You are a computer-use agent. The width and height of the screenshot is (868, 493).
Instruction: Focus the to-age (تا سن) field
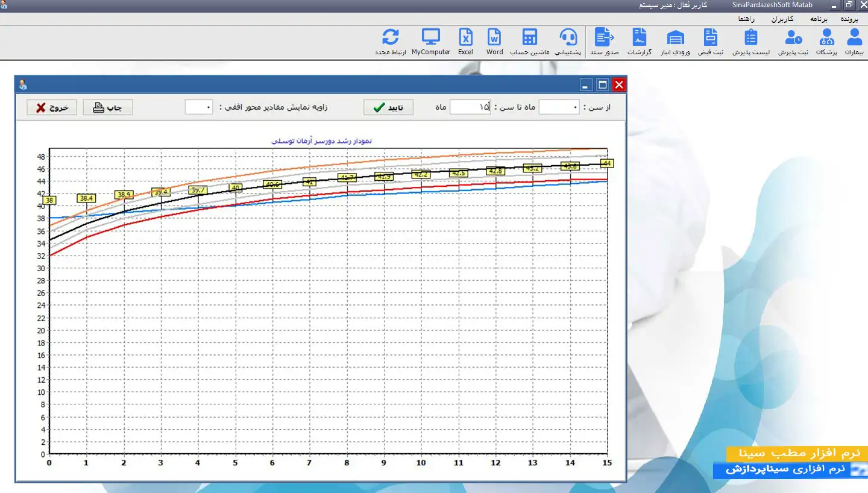click(470, 107)
